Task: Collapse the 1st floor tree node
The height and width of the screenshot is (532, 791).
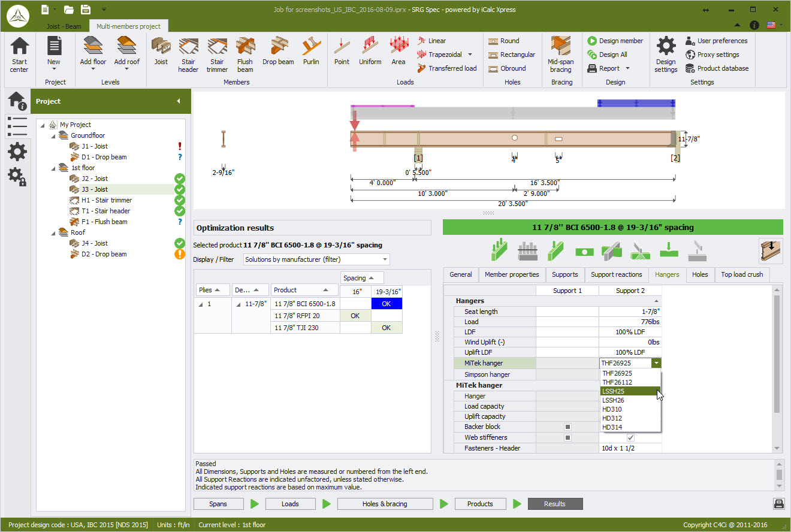Action: pos(53,168)
